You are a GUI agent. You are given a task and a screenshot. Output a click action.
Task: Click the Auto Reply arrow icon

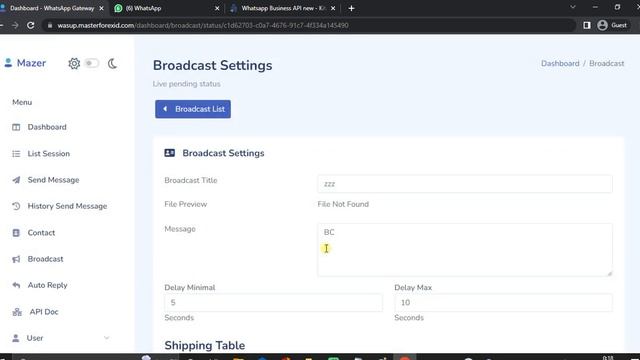pyautogui.click(x=16, y=285)
